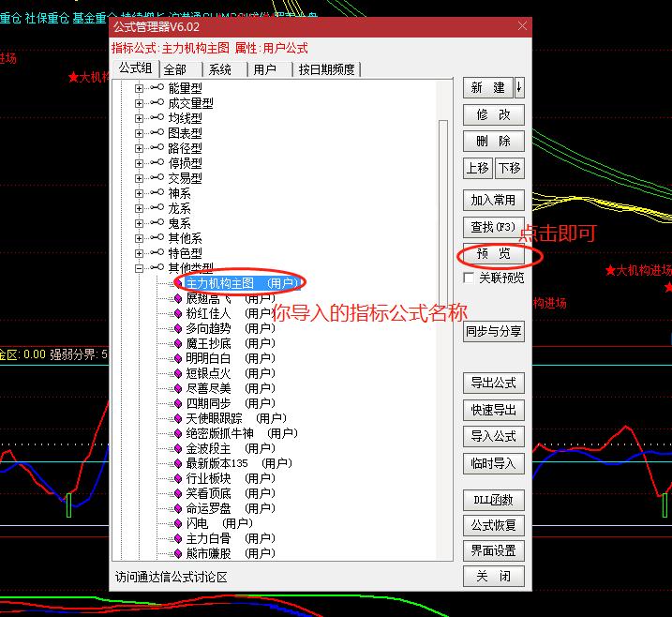This screenshot has width=672, height=617.
Task: Click the icon beside 多向趋势
Action: (177, 328)
